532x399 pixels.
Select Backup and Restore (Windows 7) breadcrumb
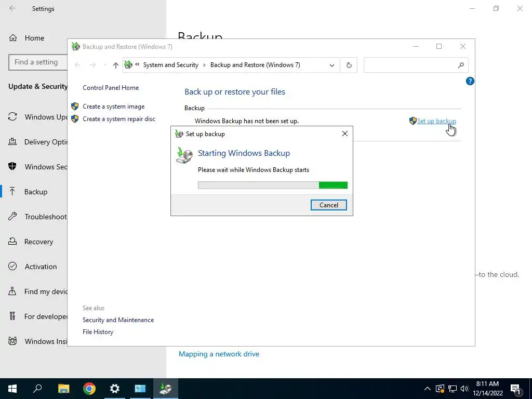tap(255, 65)
